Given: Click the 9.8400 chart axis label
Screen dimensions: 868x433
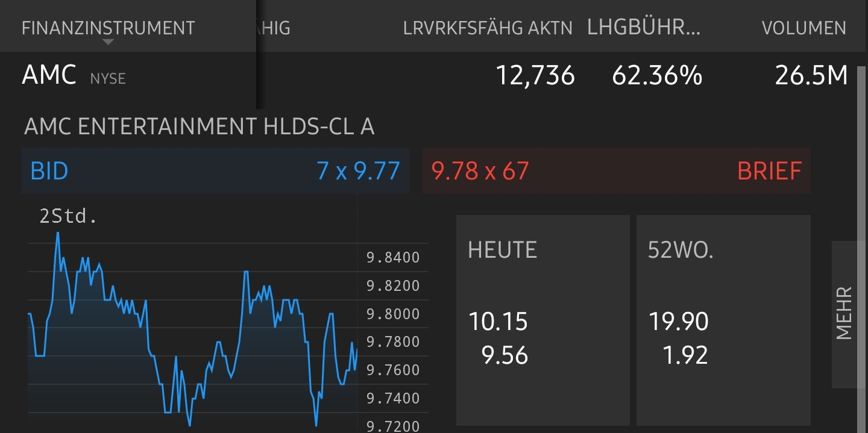Looking at the screenshot, I should [393, 258].
